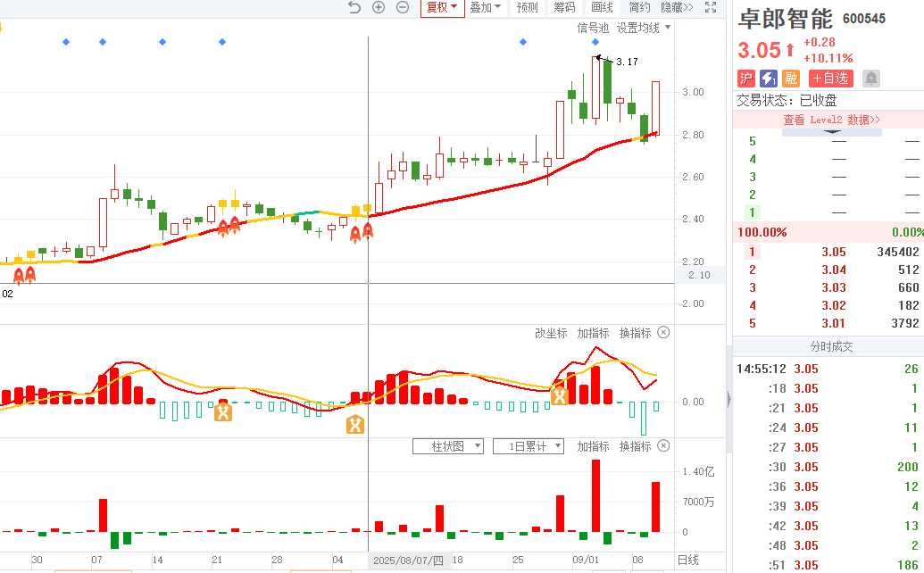Expand hidden tools via 隐藏>>
Viewport: 924px width, 573px height.
(x=677, y=7)
